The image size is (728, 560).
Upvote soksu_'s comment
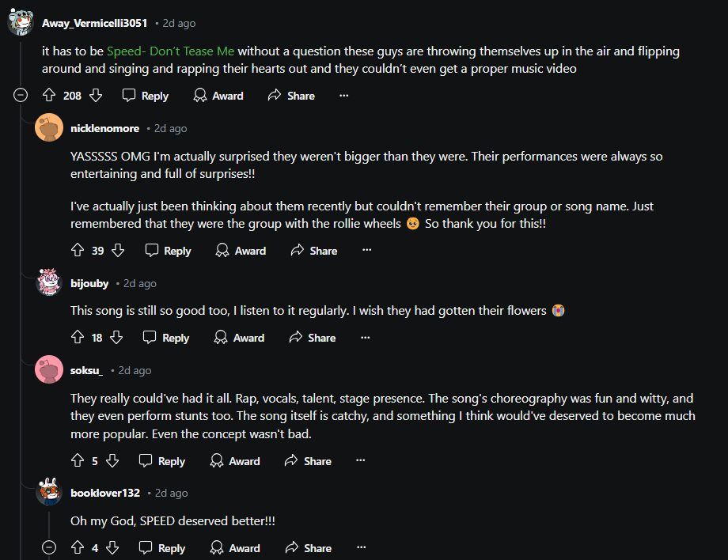tap(78, 461)
